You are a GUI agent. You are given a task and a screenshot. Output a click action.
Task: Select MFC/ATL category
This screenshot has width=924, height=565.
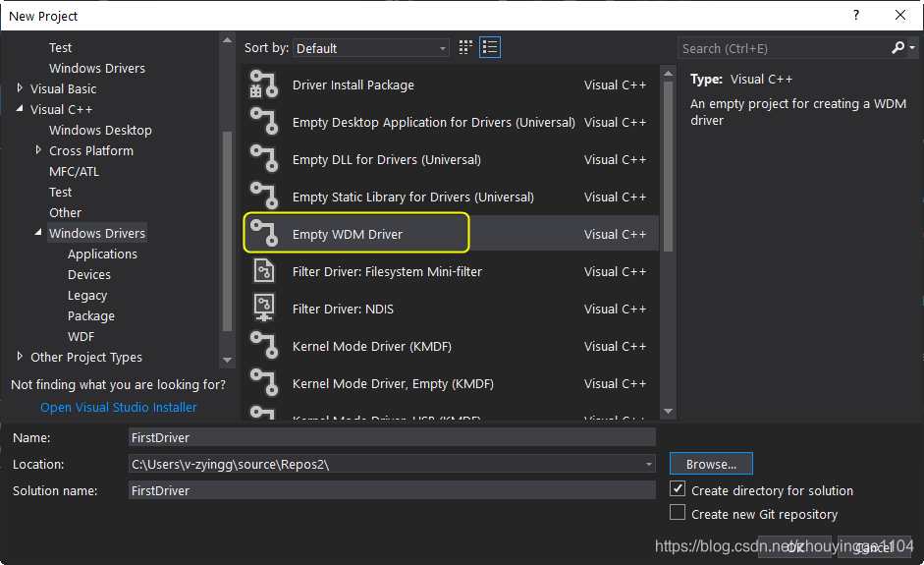(74, 172)
